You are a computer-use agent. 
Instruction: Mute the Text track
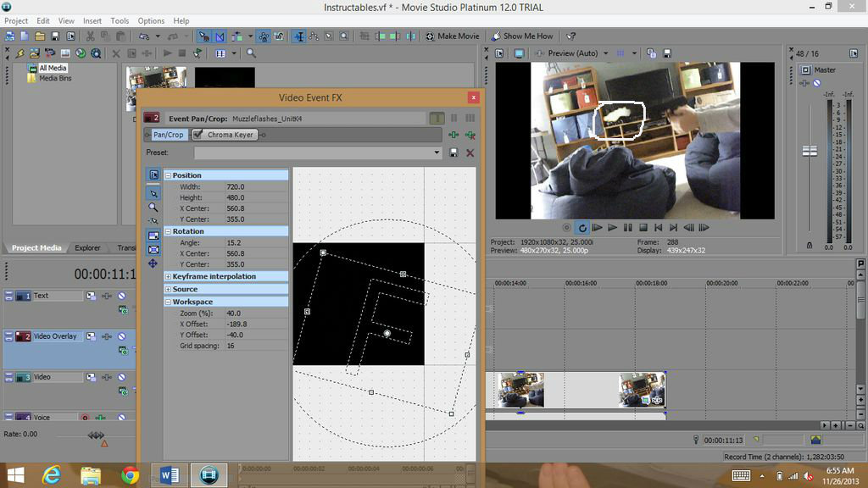[122, 296]
